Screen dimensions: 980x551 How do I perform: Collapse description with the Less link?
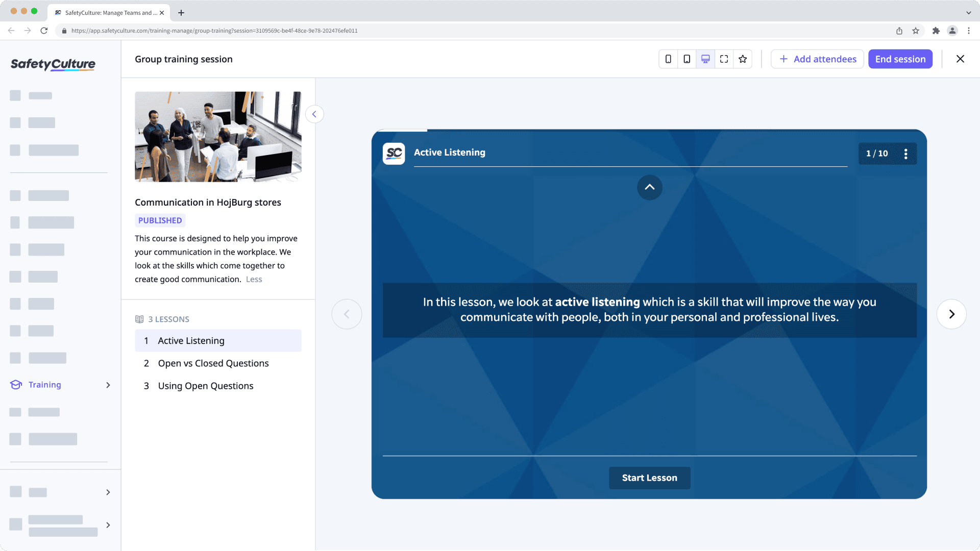click(254, 279)
